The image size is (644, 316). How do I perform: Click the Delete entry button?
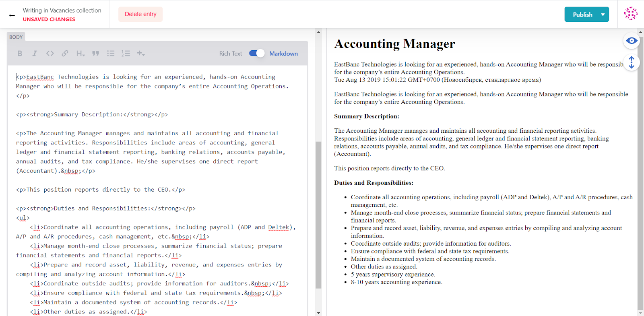[140, 14]
